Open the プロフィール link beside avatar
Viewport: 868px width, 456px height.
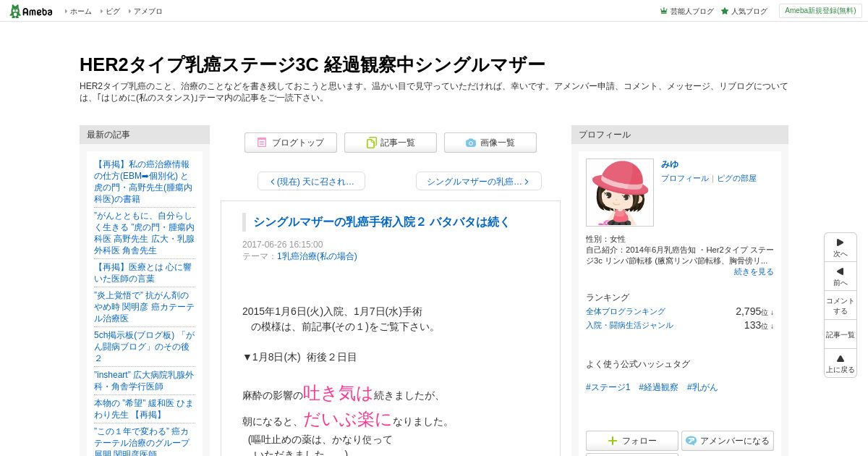click(685, 178)
